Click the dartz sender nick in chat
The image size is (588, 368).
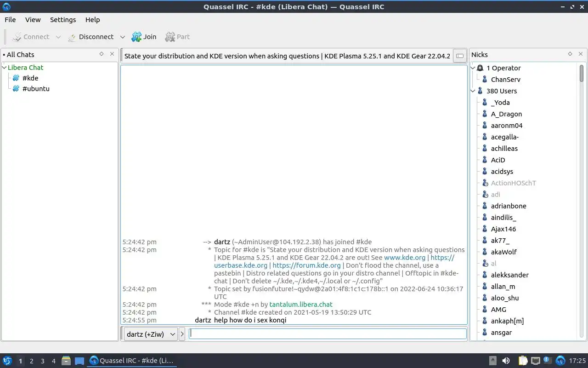tap(203, 320)
